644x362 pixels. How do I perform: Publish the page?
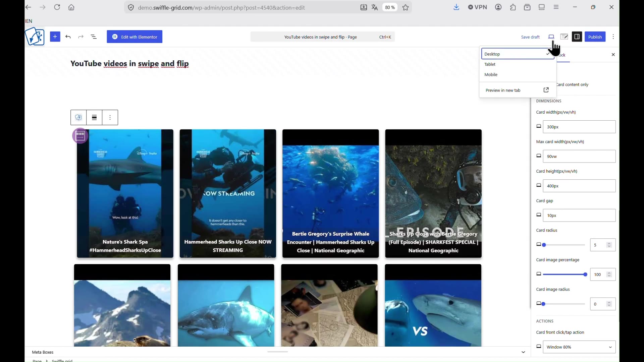tap(595, 37)
